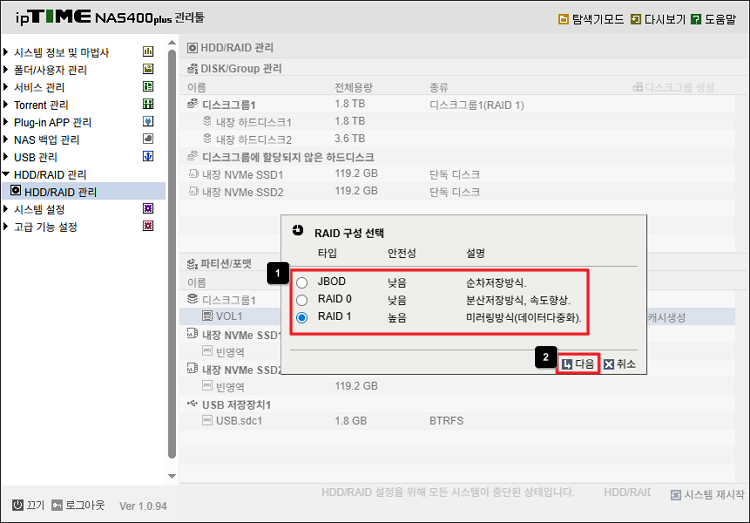Screen dimensions: 750x523
Task: Click the 다음 (Next) button
Action: click(x=579, y=364)
